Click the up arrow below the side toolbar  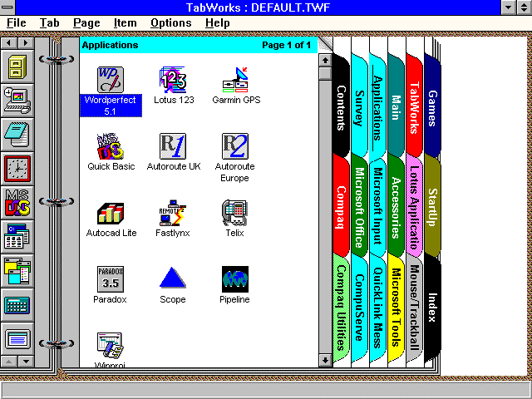pos(9,362)
